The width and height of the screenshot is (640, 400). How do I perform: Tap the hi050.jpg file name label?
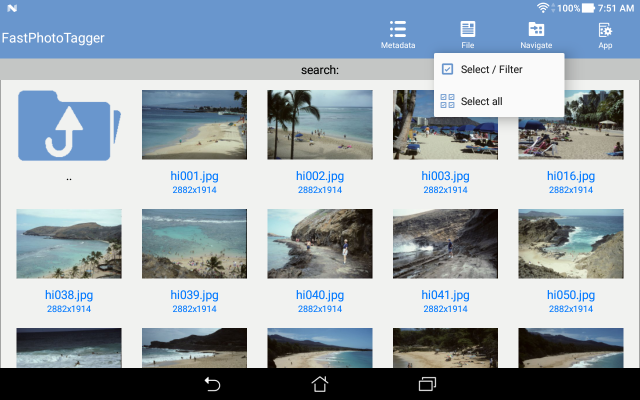pyautogui.click(x=570, y=295)
